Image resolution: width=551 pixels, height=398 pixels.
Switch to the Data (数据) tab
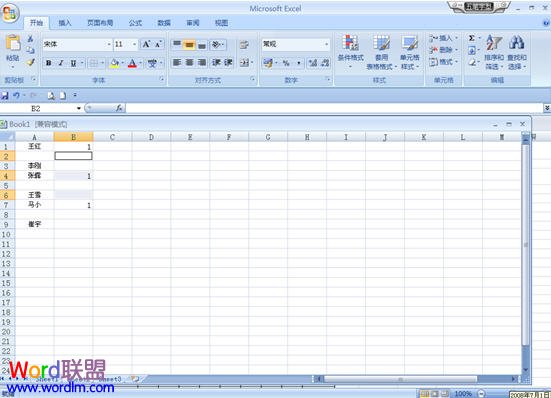click(x=164, y=23)
